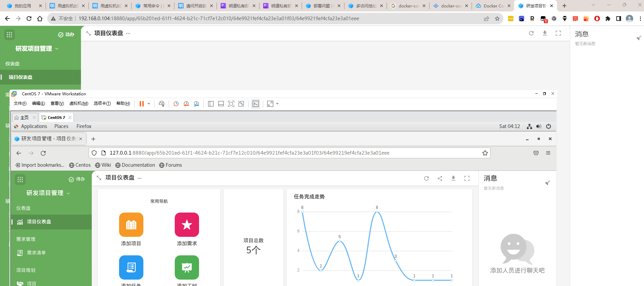Click VMware's revert to snapshot icon

tap(186, 104)
